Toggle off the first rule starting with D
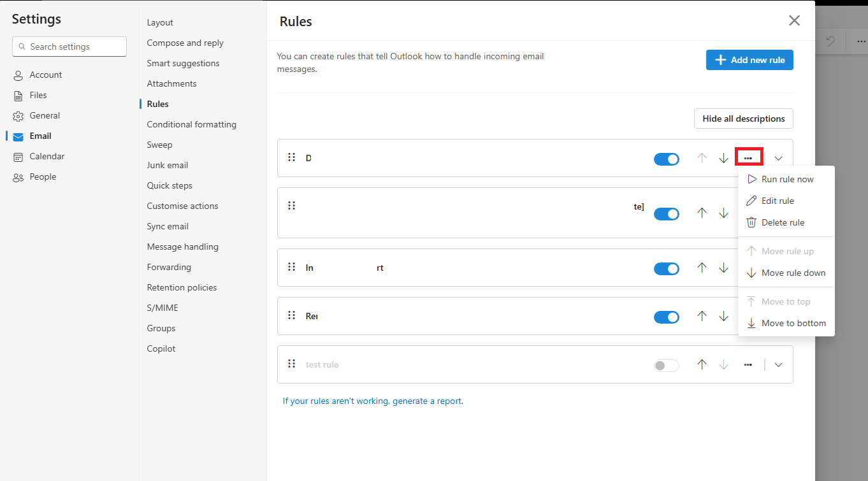This screenshot has height=481, width=868. tap(667, 159)
